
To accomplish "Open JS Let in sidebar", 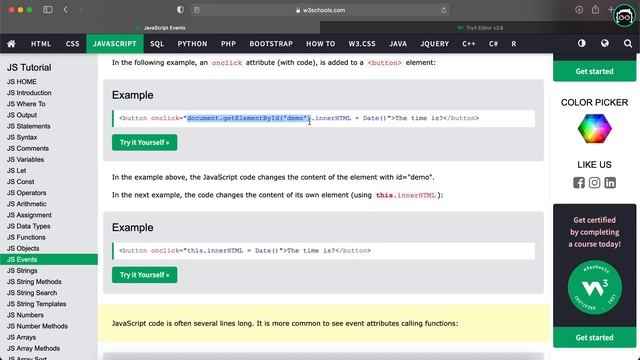I will click(16, 171).
